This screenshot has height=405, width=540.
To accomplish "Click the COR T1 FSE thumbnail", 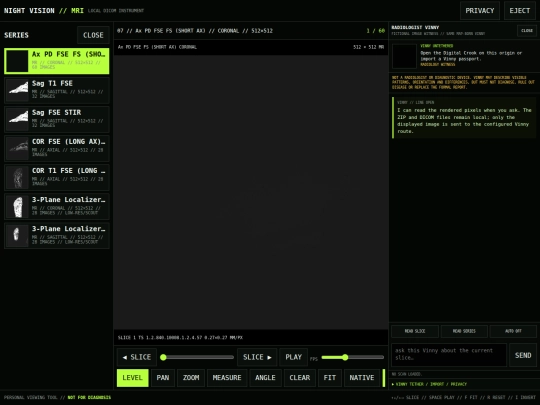I will point(18,177).
